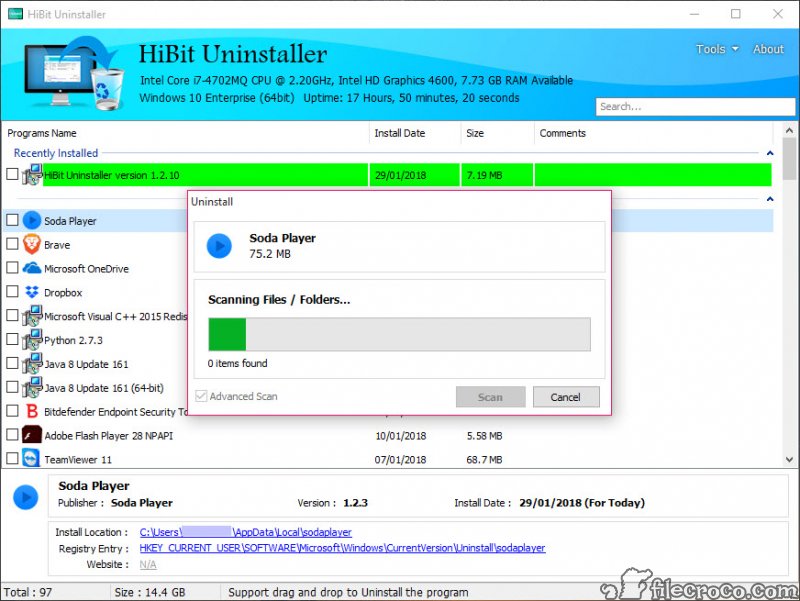Viewport: 800px width, 601px height.
Task: Select the Brave program row text
Action: (57, 245)
